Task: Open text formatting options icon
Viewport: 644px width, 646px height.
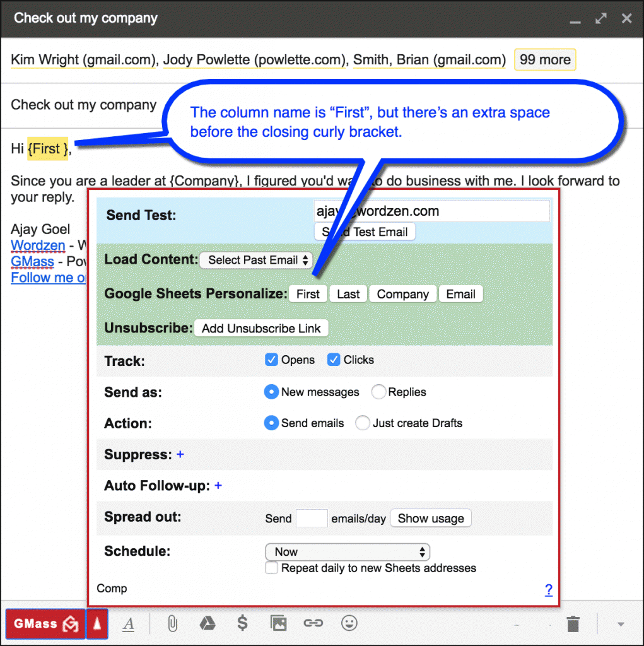Action: pos(129,624)
